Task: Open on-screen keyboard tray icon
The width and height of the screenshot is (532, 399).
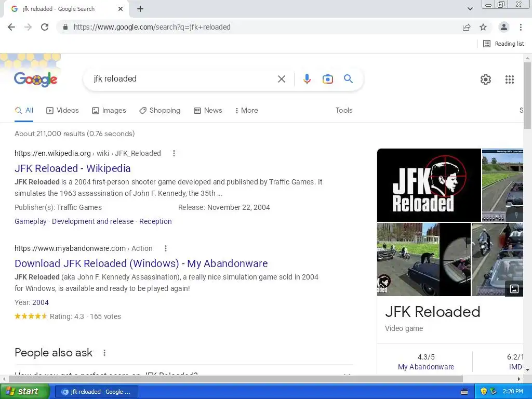Action: click(x=464, y=392)
